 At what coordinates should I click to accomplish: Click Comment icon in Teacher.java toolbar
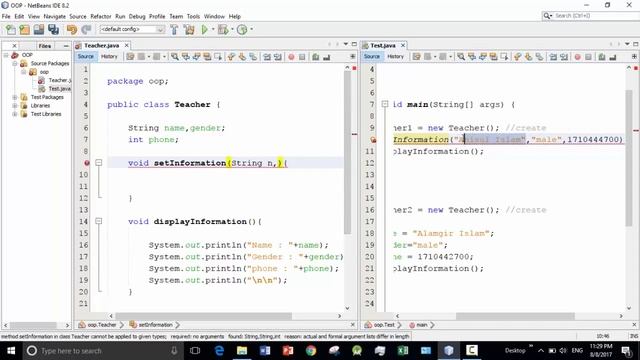pyautogui.click(x=316, y=57)
